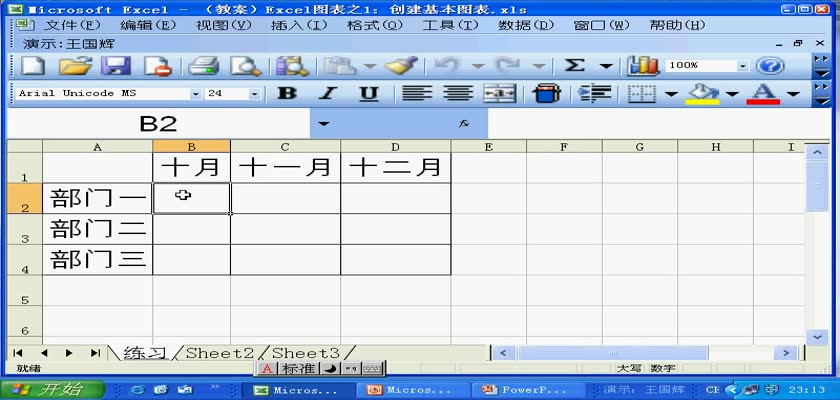Toggle Bold formatting
This screenshot has height=400, width=840.
pyautogui.click(x=287, y=94)
